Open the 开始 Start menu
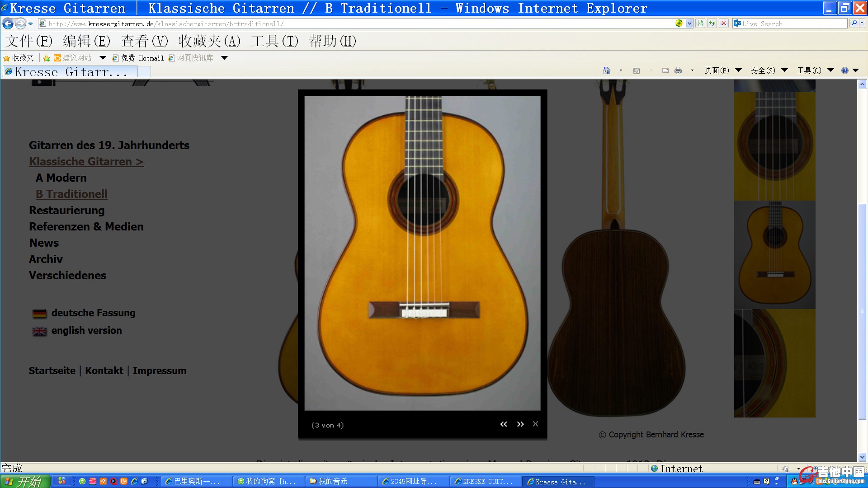 pos(25,482)
